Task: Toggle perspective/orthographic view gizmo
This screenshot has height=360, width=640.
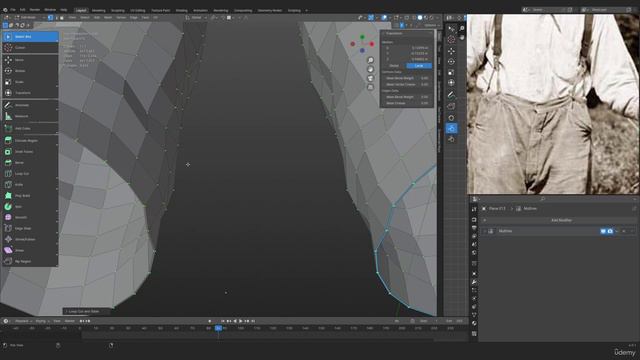Action: tap(370, 87)
